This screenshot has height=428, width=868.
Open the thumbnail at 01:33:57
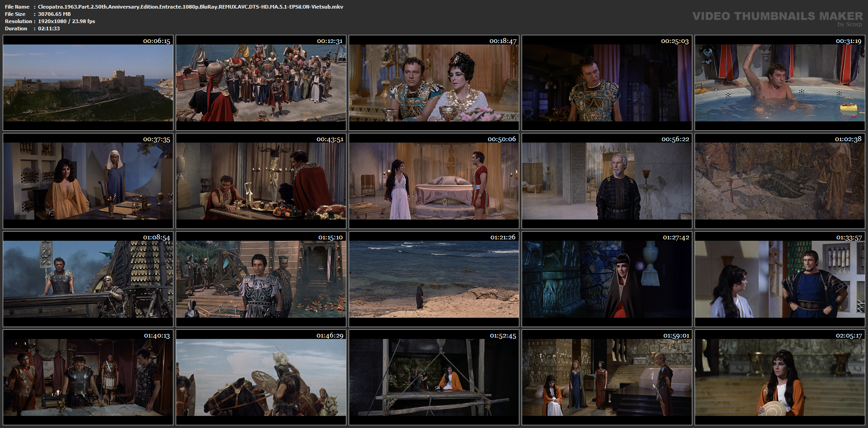click(780, 279)
